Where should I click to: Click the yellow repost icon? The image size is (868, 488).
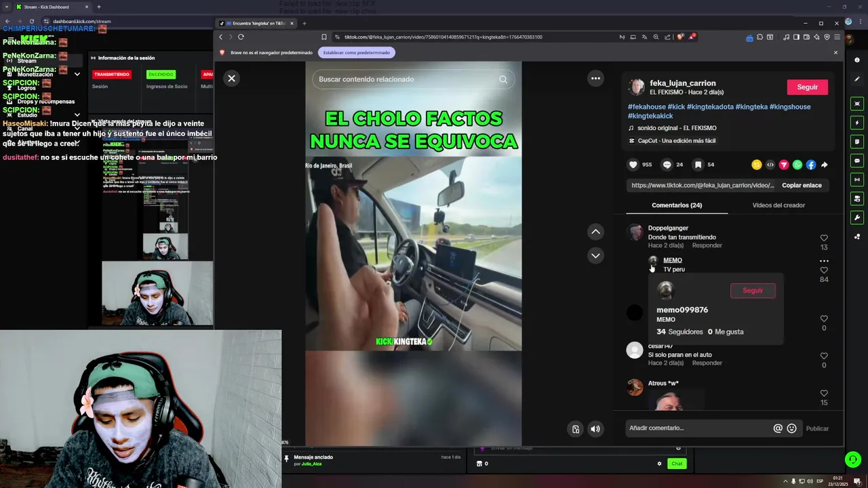pyautogui.click(x=757, y=165)
